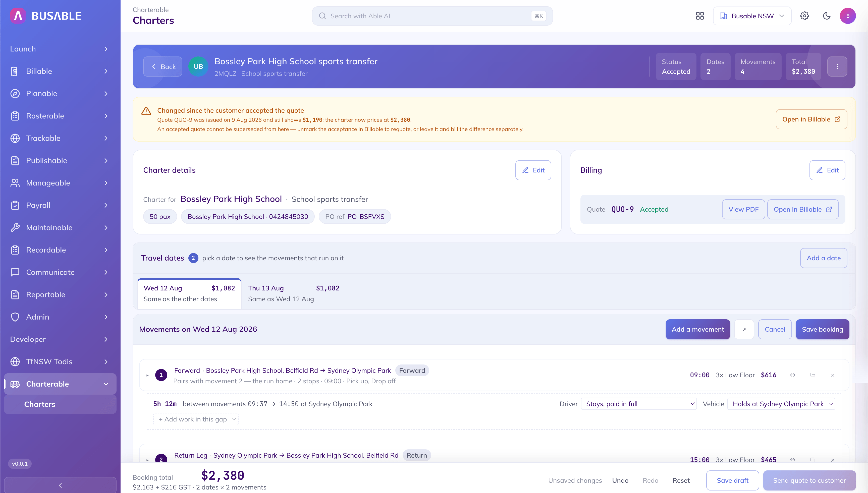
Task: Click Add a movement
Action: (697, 329)
